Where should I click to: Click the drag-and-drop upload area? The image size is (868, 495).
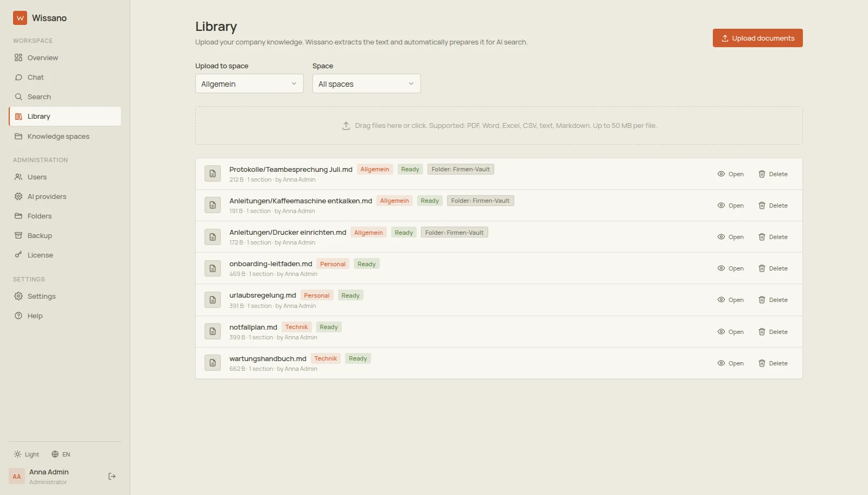coord(499,125)
